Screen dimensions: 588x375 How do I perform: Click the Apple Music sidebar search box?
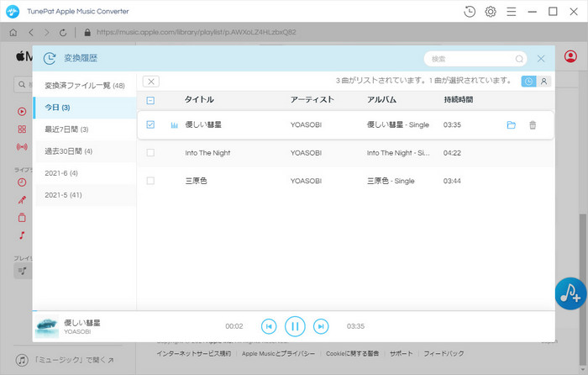(x=24, y=85)
